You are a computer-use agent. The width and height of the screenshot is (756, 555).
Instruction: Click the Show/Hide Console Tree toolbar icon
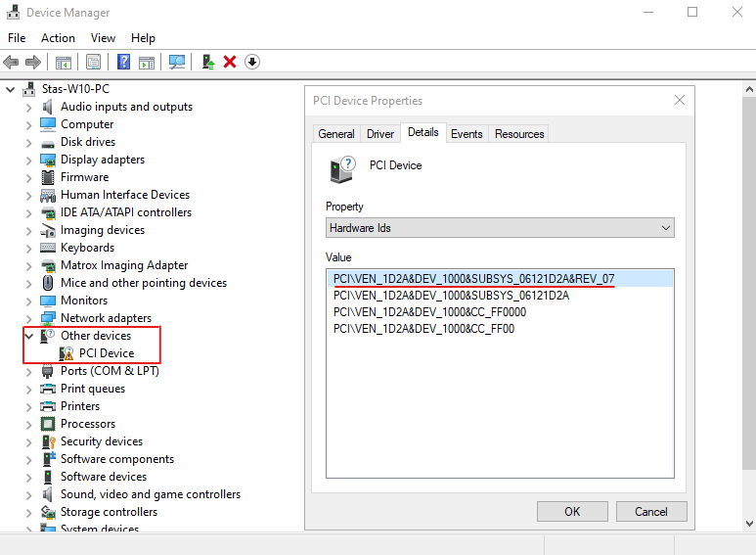[x=64, y=62]
